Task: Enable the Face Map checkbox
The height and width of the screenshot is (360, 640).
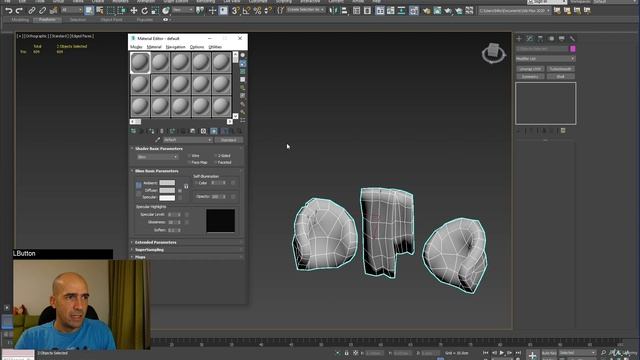Action: pyautogui.click(x=190, y=162)
